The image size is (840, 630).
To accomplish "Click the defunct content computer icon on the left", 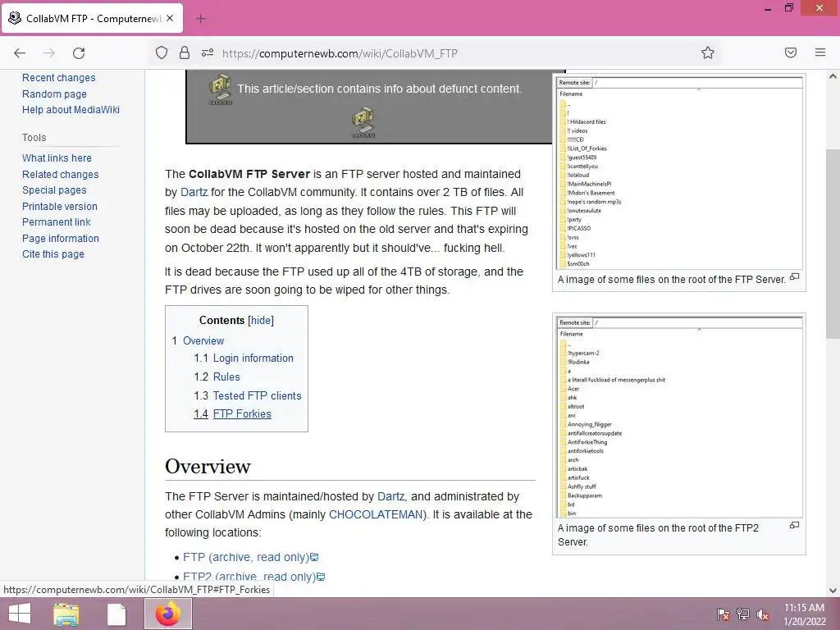I will pyautogui.click(x=220, y=89).
